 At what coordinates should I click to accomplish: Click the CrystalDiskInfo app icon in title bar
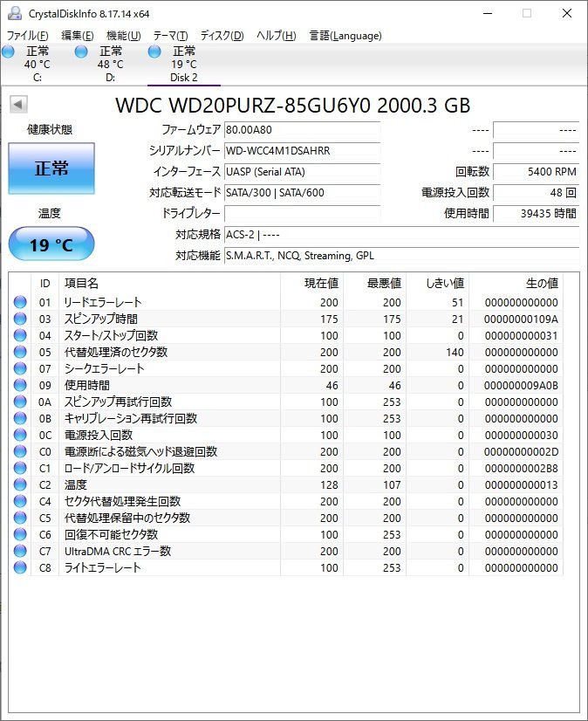pyautogui.click(x=14, y=13)
